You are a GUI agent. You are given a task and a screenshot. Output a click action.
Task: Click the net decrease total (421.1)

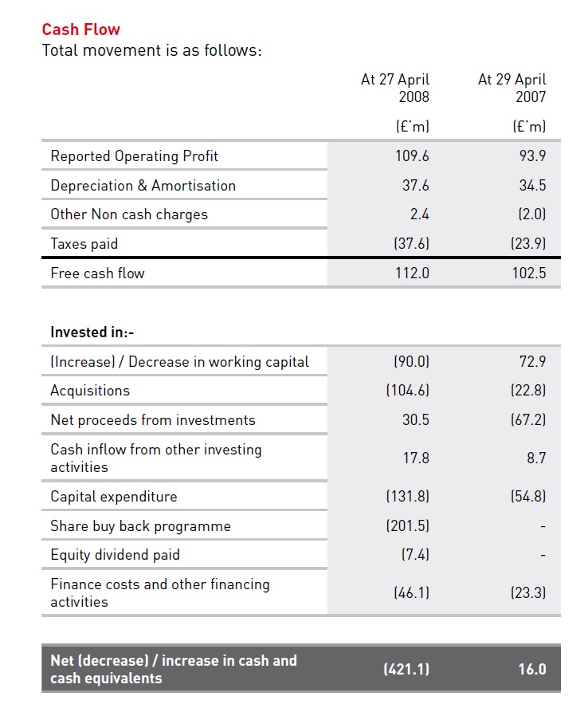pos(407,669)
